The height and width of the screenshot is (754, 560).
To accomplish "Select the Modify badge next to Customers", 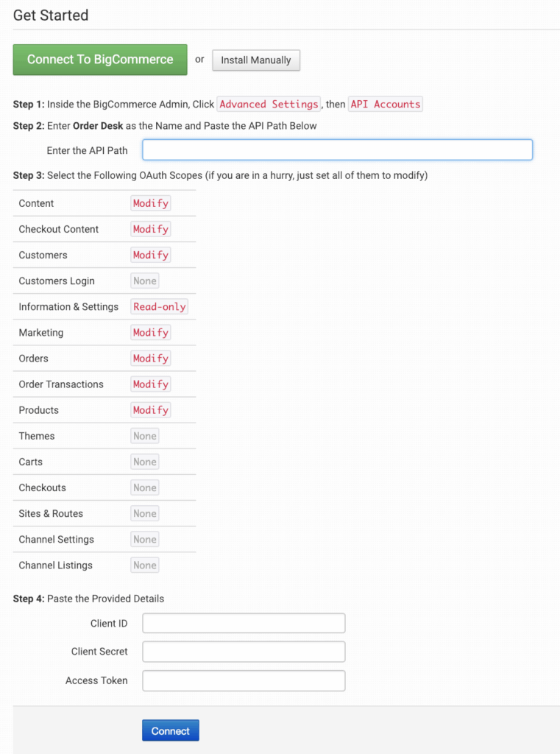I will pyautogui.click(x=151, y=255).
